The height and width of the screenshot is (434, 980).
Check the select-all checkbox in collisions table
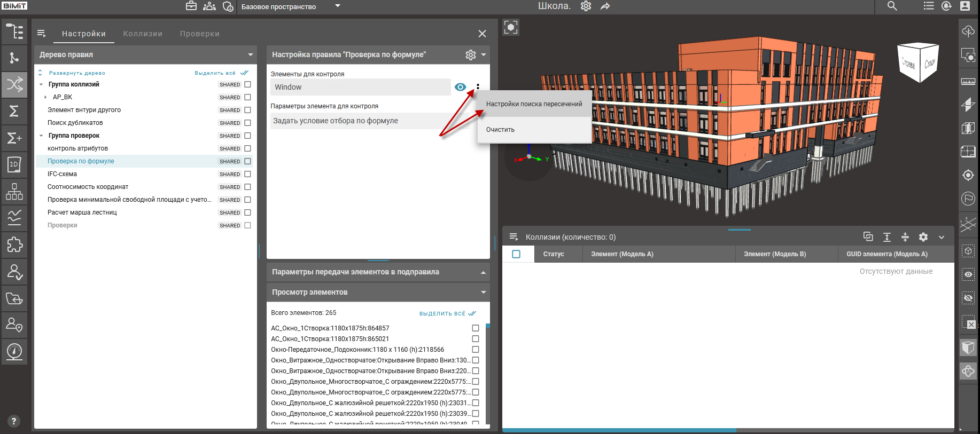[x=516, y=254]
